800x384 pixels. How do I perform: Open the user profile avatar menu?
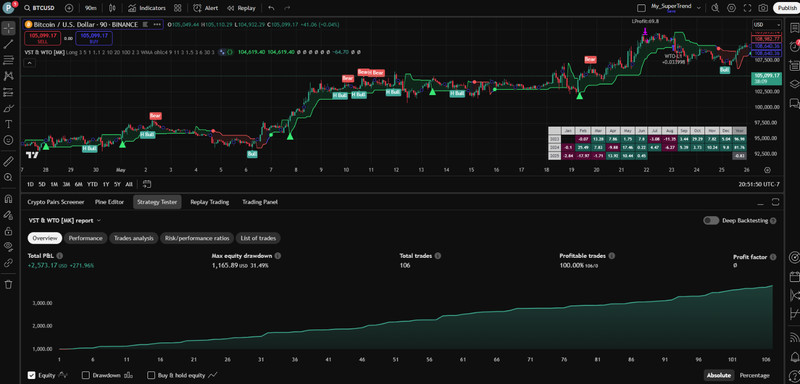click(9, 8)
